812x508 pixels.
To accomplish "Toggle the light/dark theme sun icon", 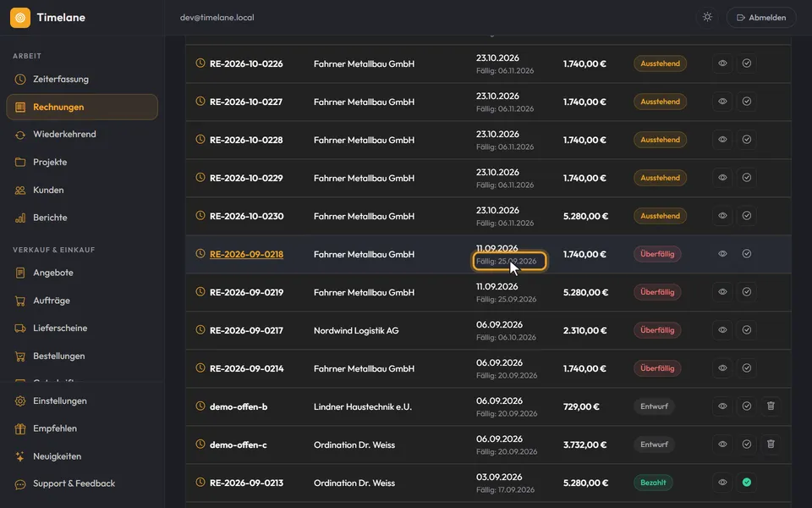I will click(x=707, y=17).
